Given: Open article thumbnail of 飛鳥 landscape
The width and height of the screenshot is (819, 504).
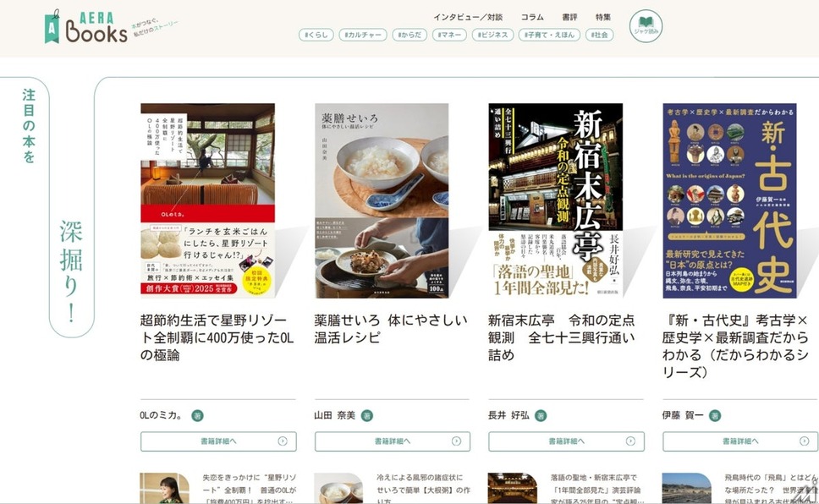Looking at the screenshot, I should (686, 488).
